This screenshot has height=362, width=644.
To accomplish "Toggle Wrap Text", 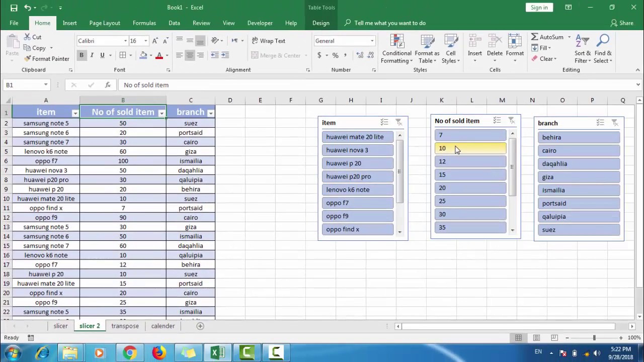I will point(268,41).
